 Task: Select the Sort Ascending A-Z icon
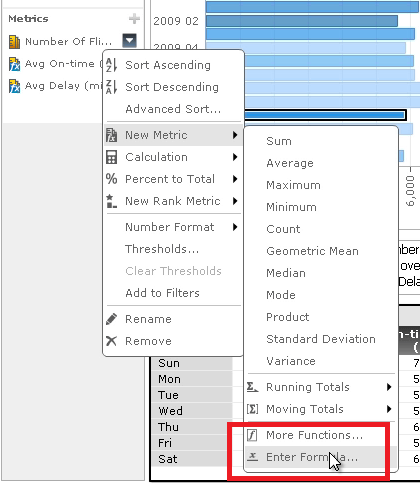(111, 65)
